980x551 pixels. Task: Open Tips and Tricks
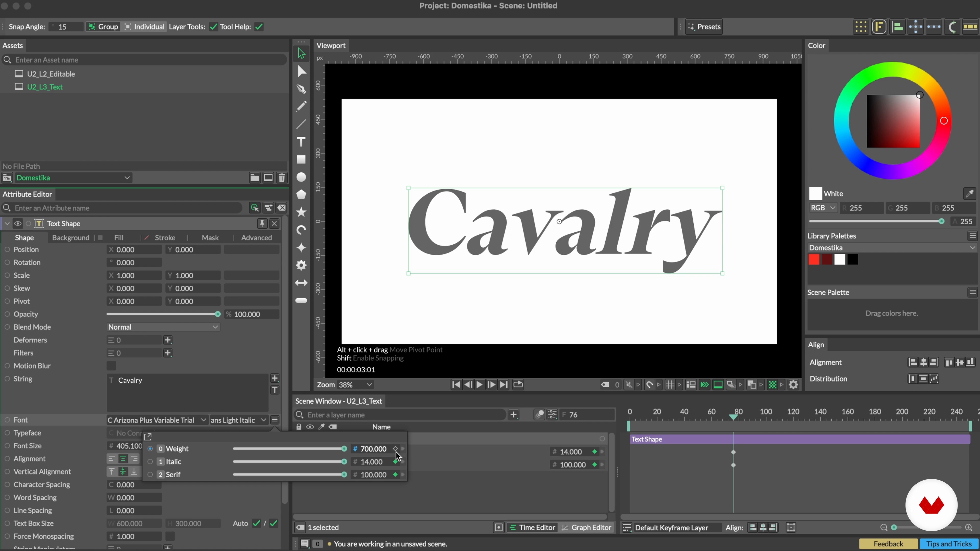(949, 544)
